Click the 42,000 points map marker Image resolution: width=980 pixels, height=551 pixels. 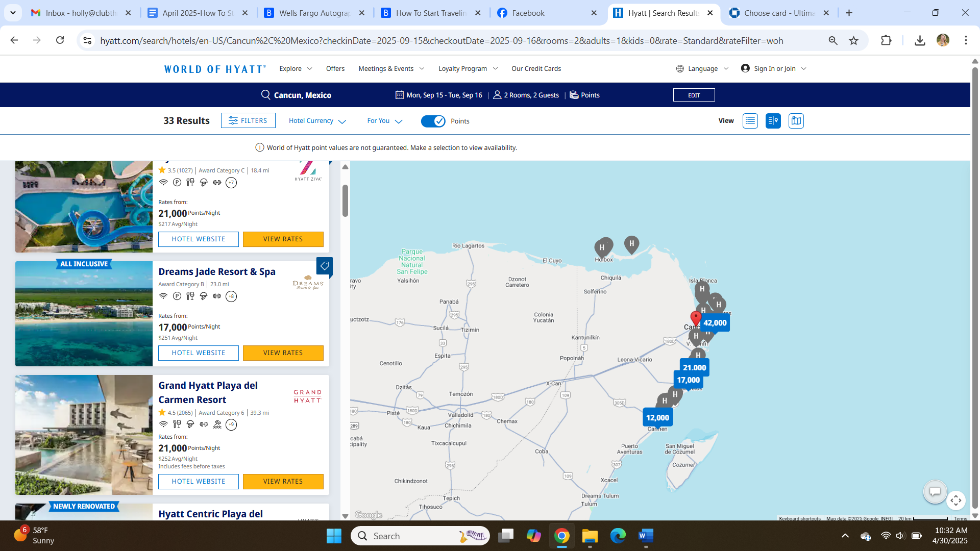coord(715,323)
